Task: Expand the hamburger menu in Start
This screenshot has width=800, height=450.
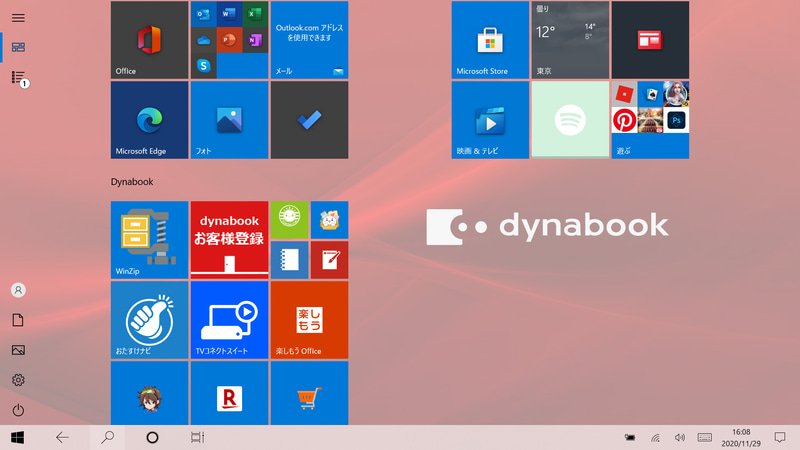Action: tap(18, 18)
